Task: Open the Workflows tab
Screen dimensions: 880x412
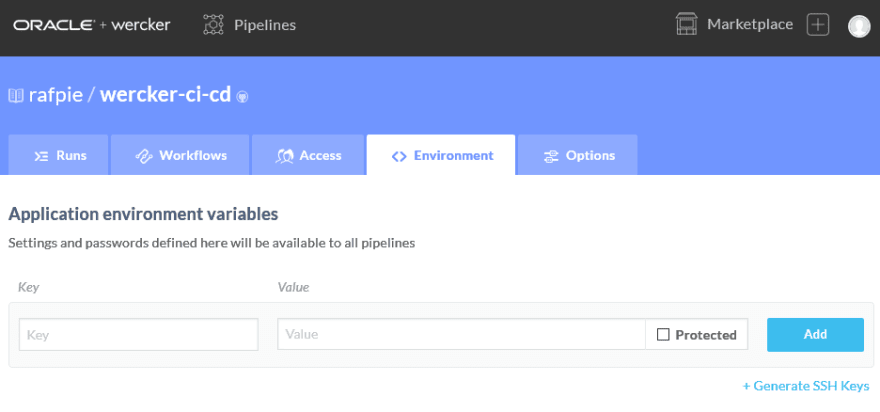Action: click(x=180, y=155)
